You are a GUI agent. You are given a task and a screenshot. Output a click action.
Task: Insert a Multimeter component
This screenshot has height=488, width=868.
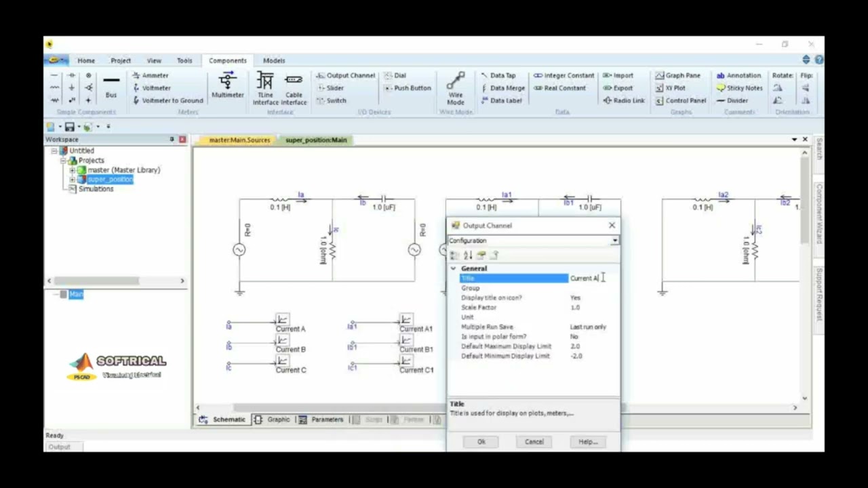[227, 85]
